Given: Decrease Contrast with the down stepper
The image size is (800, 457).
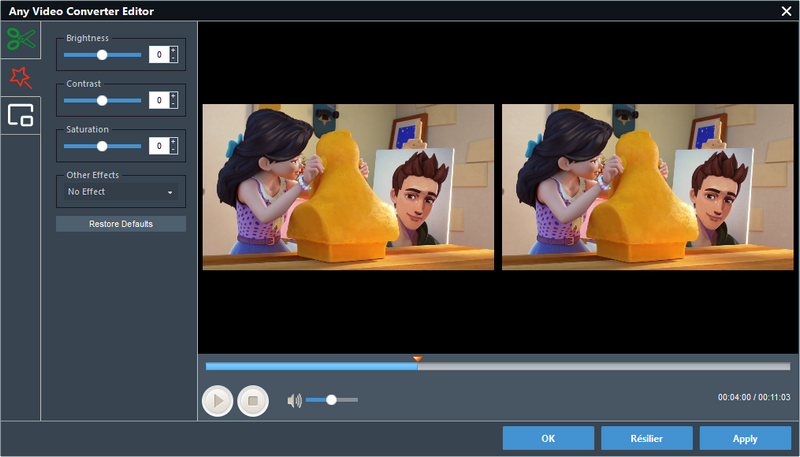Looking at the screenshot, I should [x=173, y=105].
